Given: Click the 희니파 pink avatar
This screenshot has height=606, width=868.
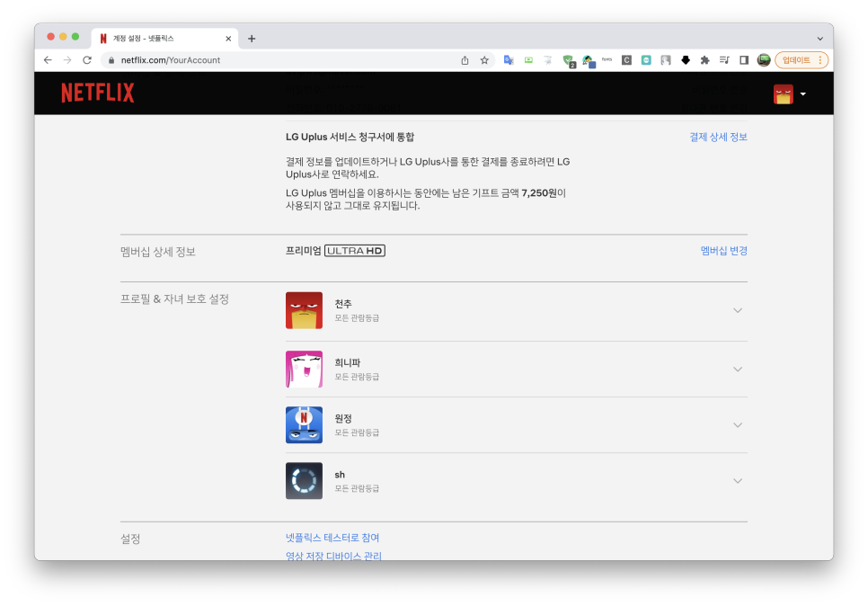Looking at the screenshot, I should [x=304, y=369].
